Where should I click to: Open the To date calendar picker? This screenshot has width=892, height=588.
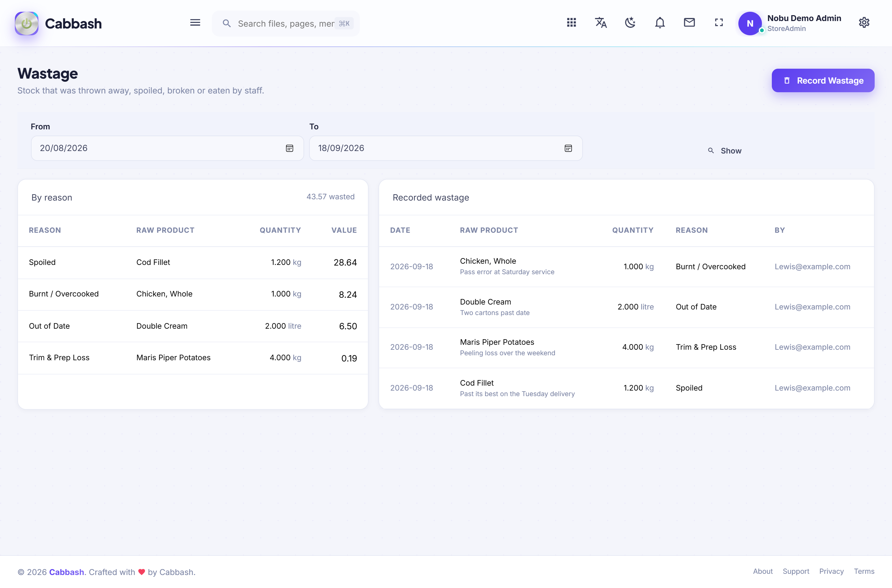(x=568, y=148)
